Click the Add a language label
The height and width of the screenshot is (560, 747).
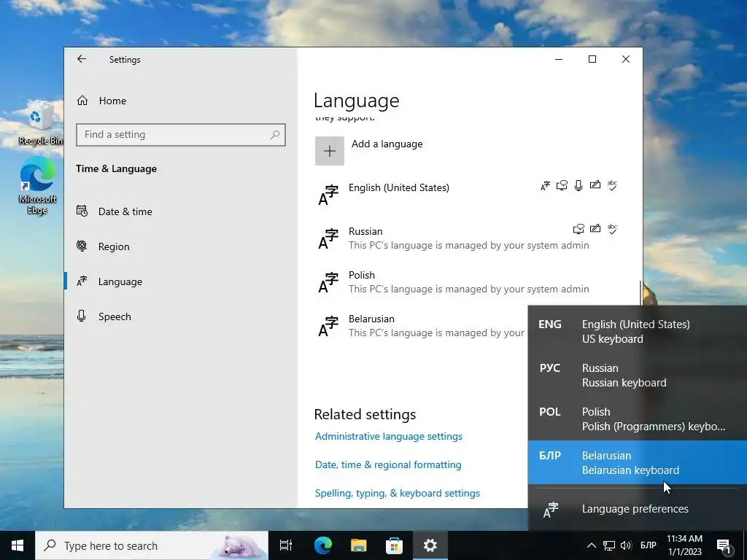(x=387, y=144)
